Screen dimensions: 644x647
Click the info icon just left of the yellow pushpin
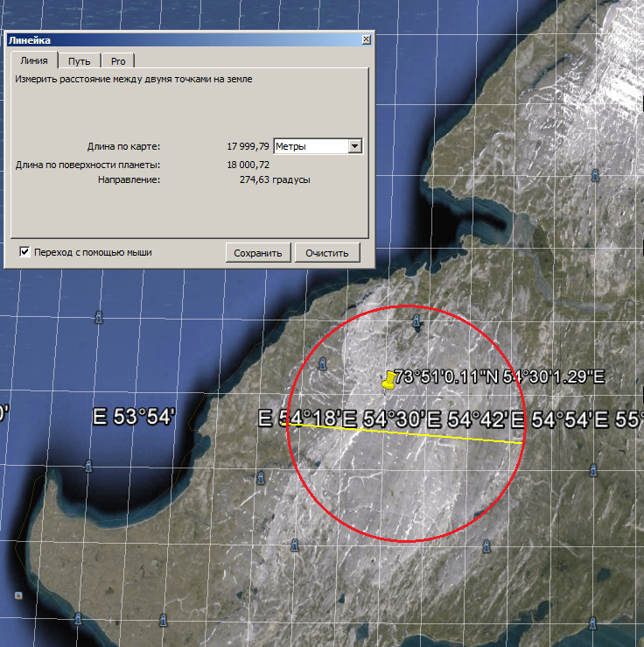[x=323, y=363]
